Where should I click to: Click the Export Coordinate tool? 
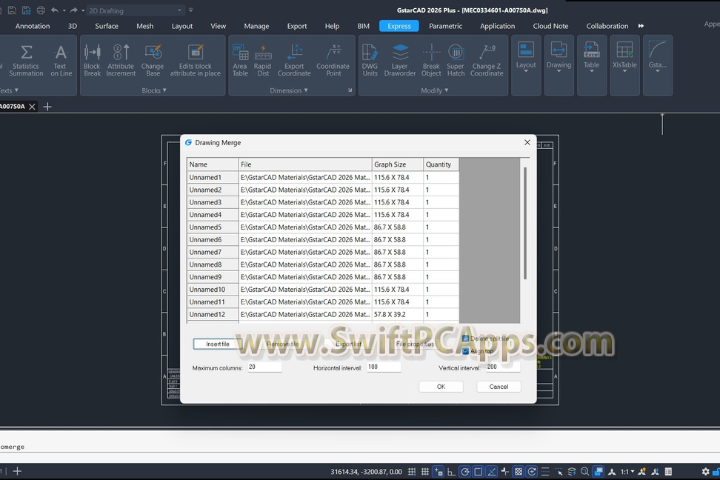294,60
